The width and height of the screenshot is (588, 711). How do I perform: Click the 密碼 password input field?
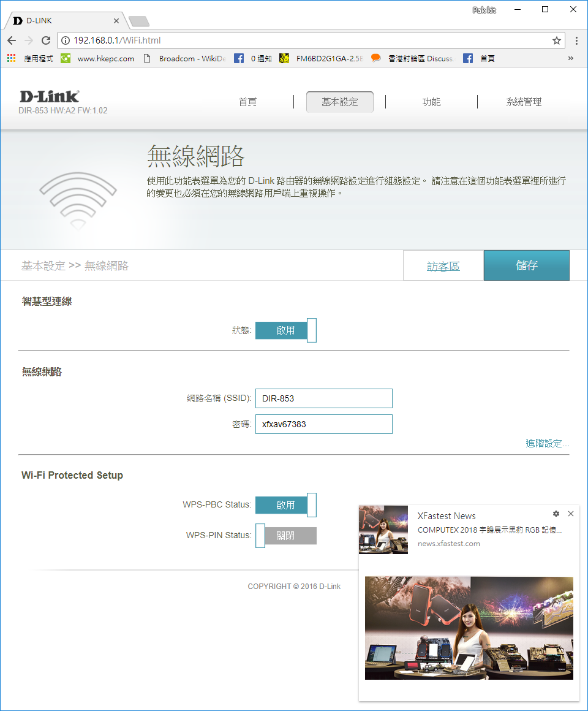click(x=324, y=424)
